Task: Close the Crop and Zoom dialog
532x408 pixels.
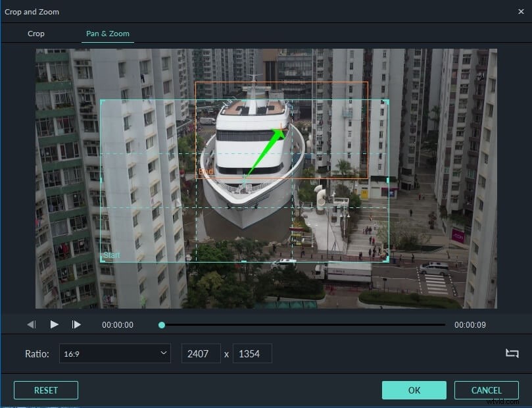Action: [521, 11]
